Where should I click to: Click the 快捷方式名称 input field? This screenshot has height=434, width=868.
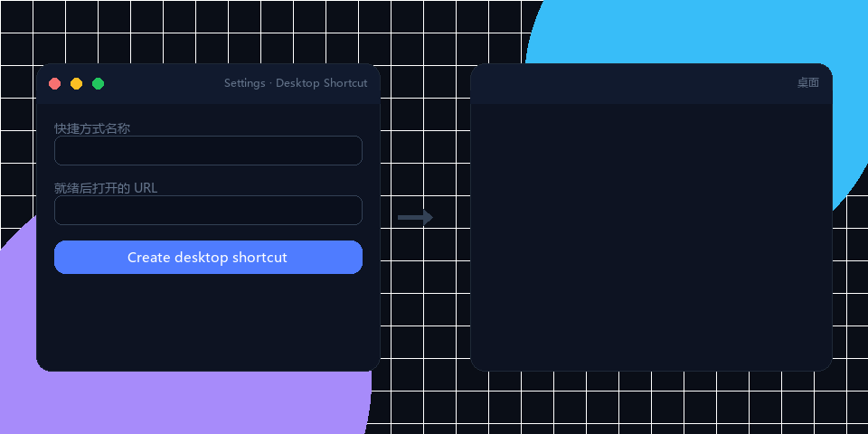pyautogui.click(x=208, y=151)
